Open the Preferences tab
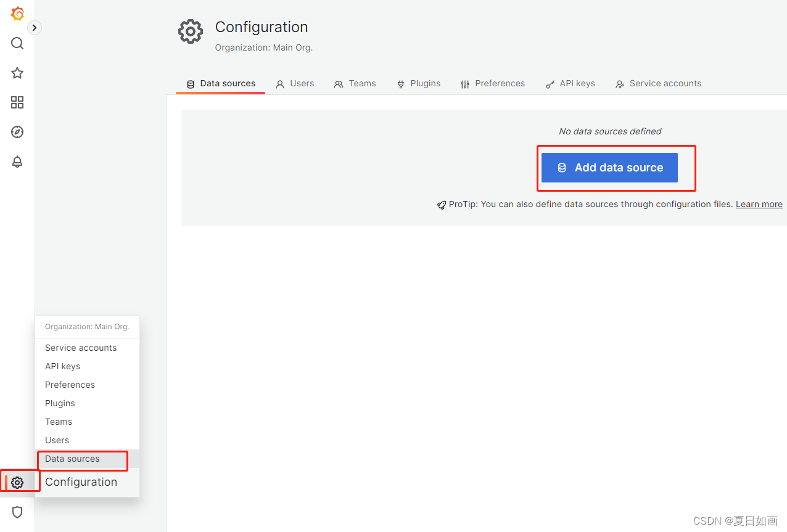This screenshot has width=787, height=532. click(493, 84)
